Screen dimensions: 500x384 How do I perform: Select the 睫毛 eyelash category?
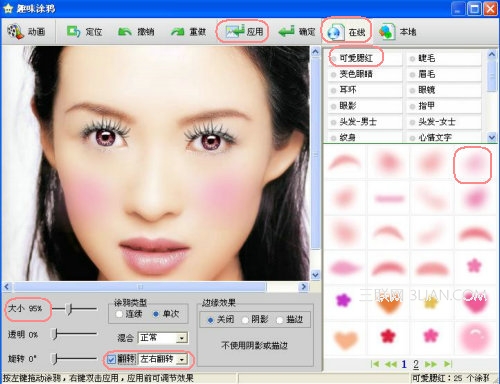tap(444, 58)
